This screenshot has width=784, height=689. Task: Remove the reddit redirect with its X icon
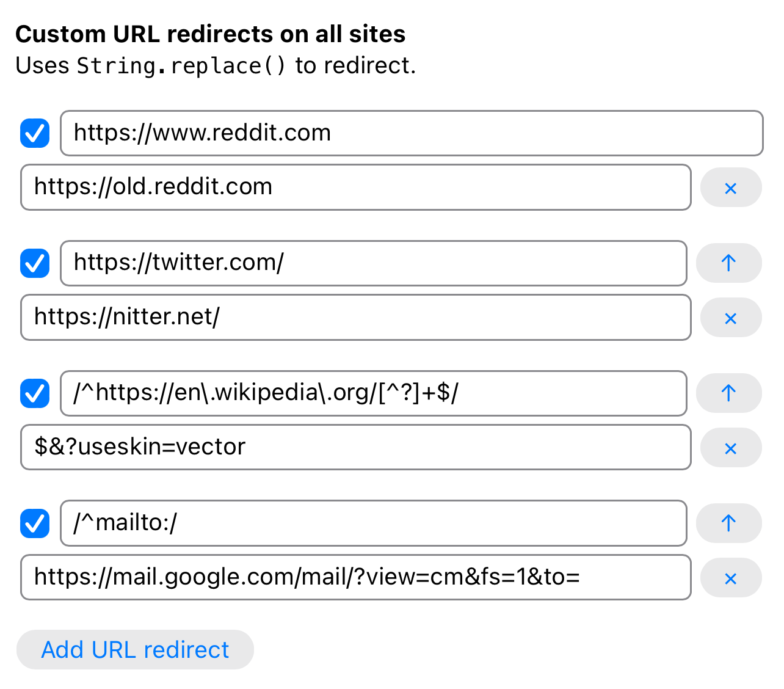[730, 188]
